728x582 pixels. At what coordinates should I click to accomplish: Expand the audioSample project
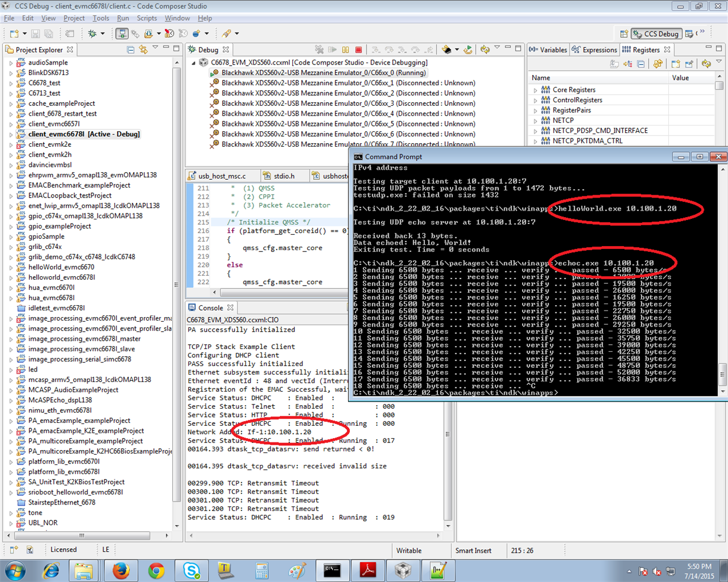click(11, 63)
